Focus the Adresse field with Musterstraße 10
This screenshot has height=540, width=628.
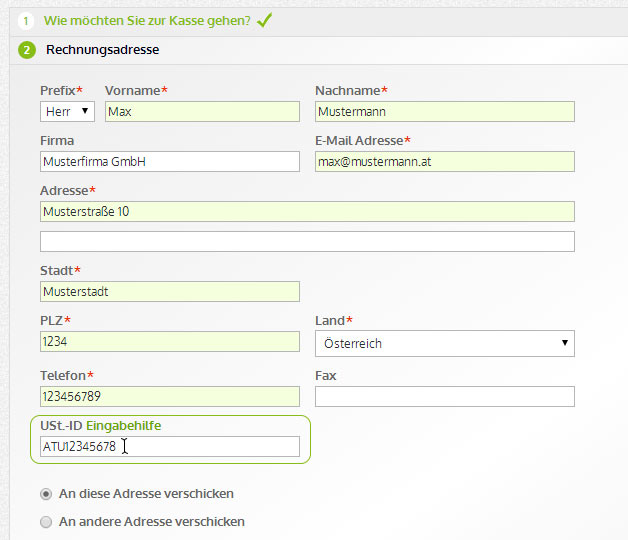pos(307,211)
